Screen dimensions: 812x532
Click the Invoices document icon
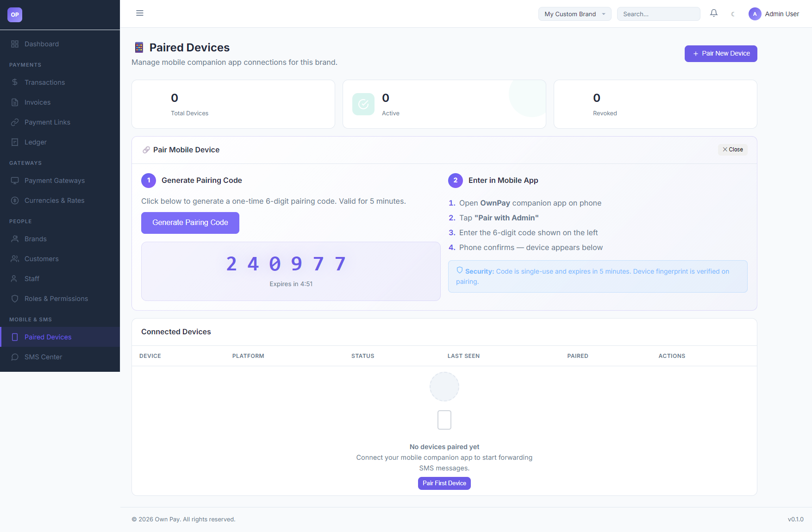tap(15, 102)
